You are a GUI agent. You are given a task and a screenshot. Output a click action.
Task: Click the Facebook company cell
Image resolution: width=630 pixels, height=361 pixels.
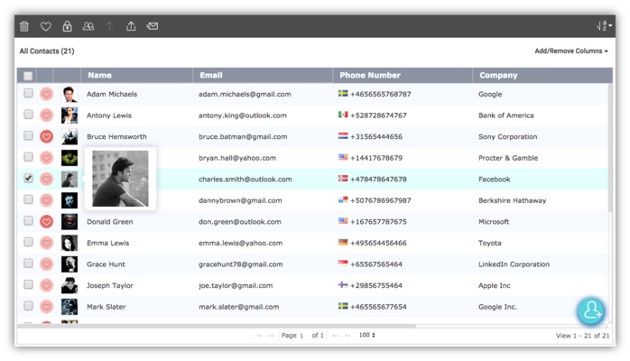click(x=494, y=179)
